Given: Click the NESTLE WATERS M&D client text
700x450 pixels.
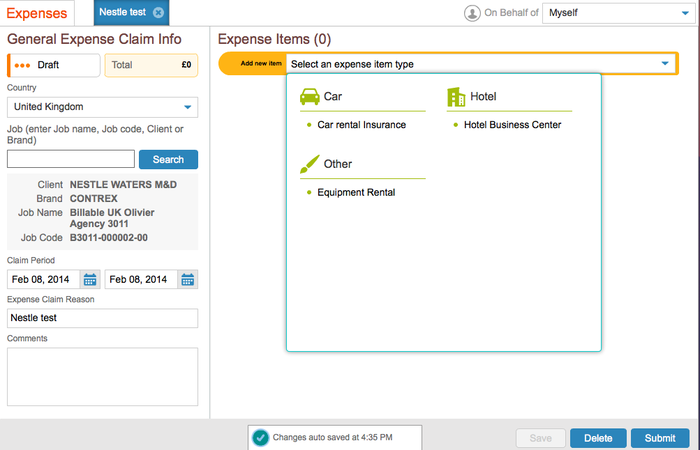Looking at the screenshot, I should click(123, 185).
